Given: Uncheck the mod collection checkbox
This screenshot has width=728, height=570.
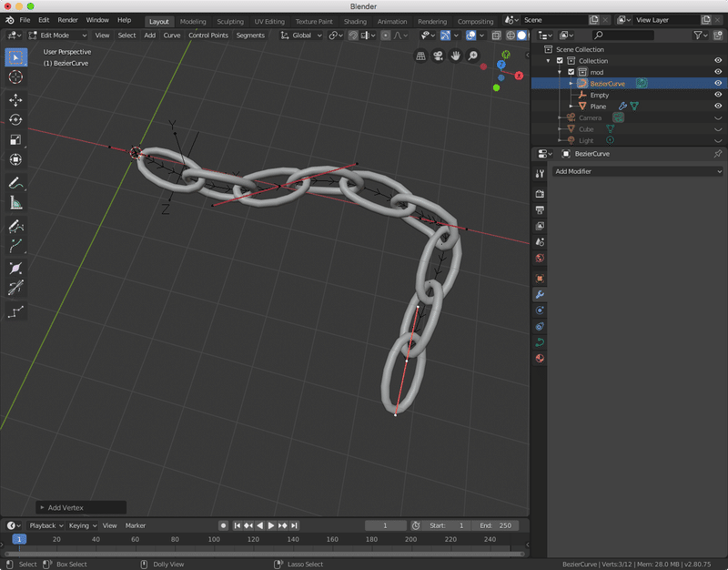Looking at the screenshot, I should 571,72.
